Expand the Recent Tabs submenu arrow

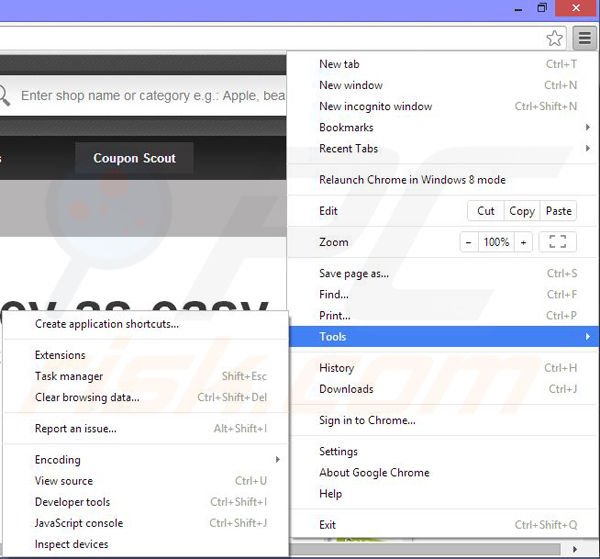coord(587,148)
